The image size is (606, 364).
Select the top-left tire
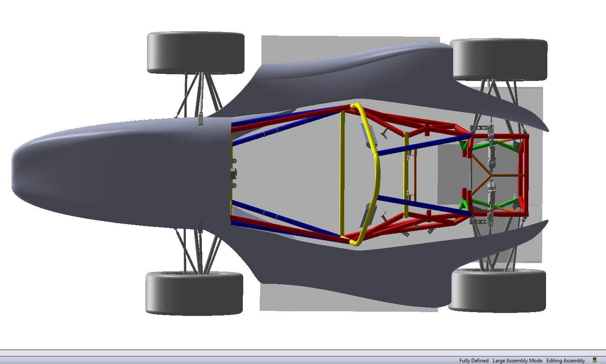196,52
